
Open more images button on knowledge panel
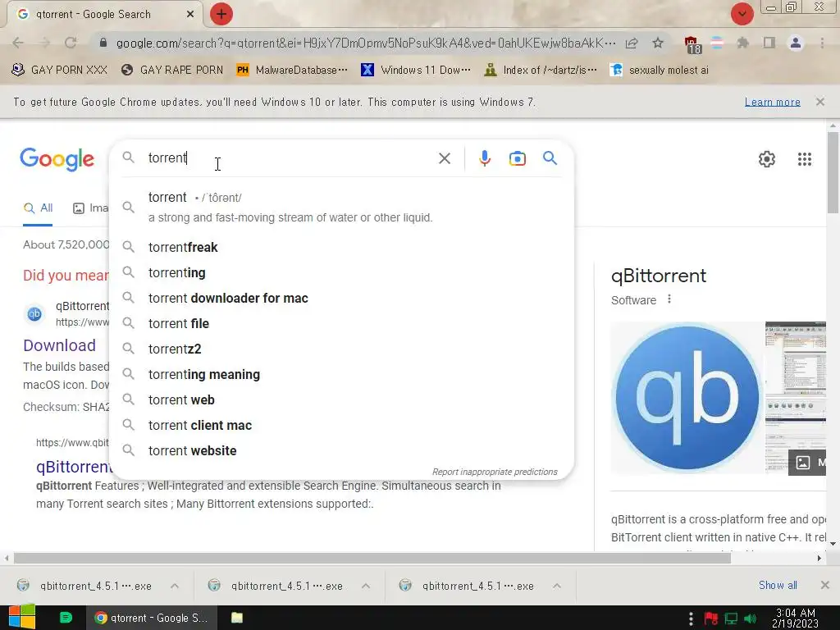click(x=807, y=463)
